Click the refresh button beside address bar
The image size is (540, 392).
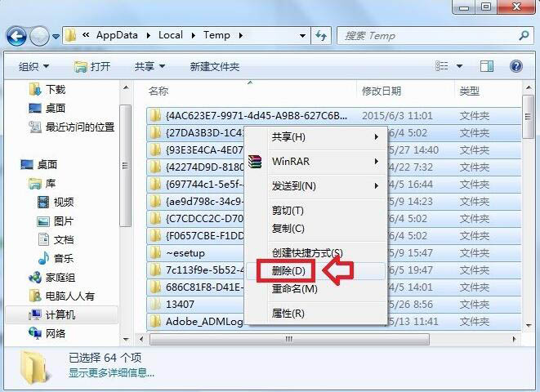click(x=322, y=36)
